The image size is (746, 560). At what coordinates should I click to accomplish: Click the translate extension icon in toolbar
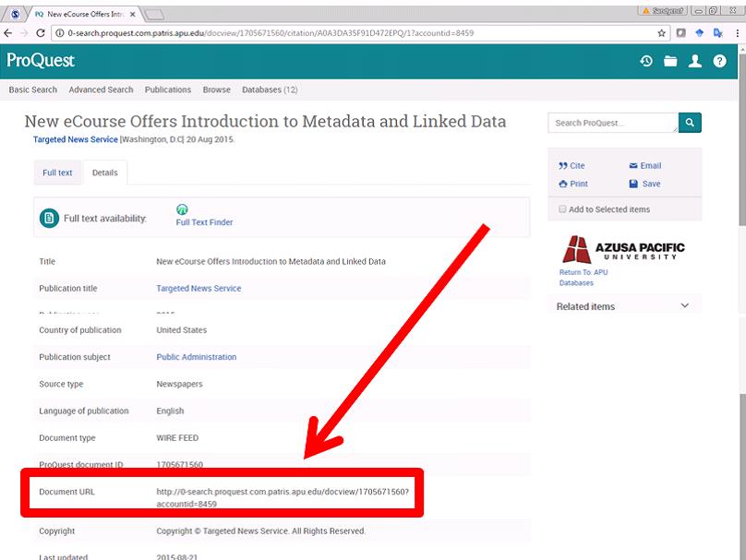[x=717, y=33]
